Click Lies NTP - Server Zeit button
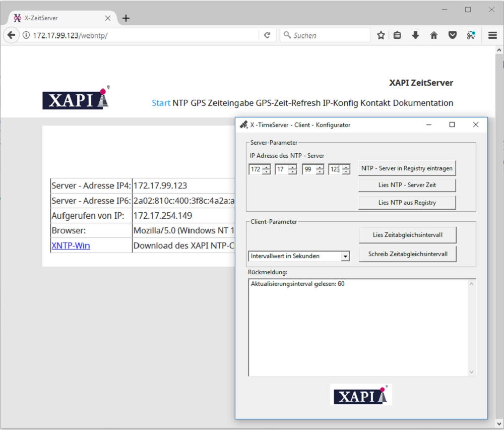The height and width of the screenshot is (430, 504). click(407, 185)
